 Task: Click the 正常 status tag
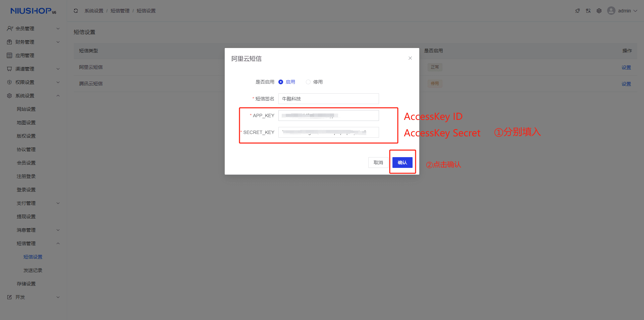click(435, 67)
